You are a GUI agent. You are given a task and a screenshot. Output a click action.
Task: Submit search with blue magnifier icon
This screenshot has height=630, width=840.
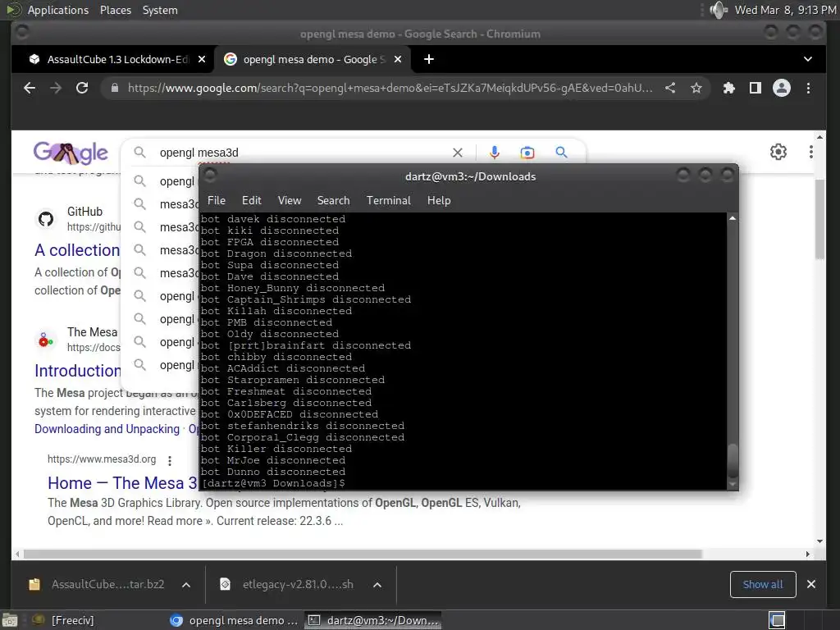[x=561, y=153]
